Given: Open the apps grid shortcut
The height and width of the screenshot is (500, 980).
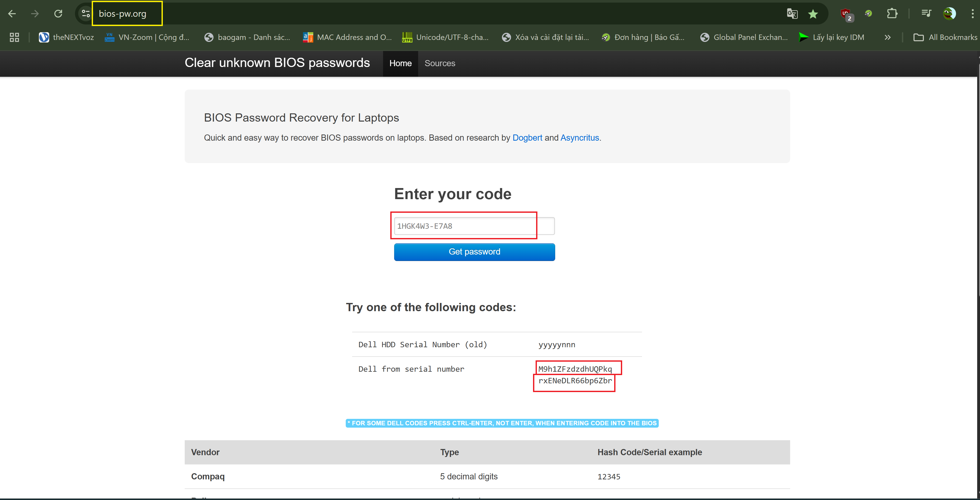Looking at the screenshot, I should point(14,37).
